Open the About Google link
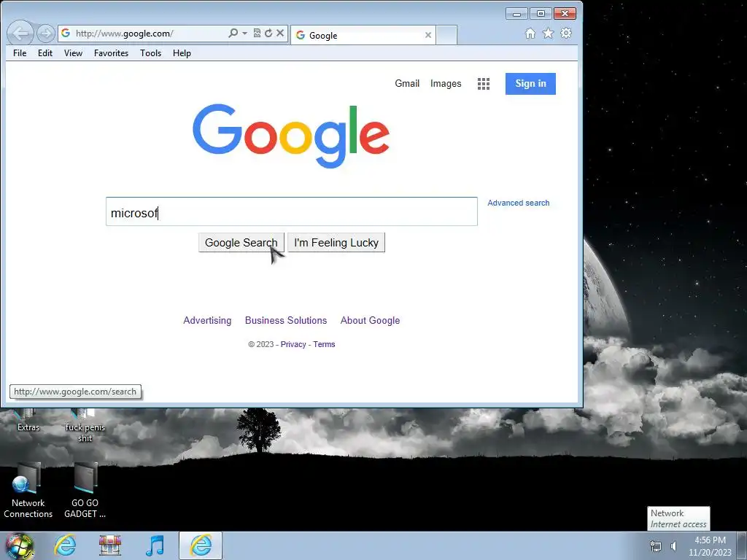 pyautogui.click(x=370, y=321)
